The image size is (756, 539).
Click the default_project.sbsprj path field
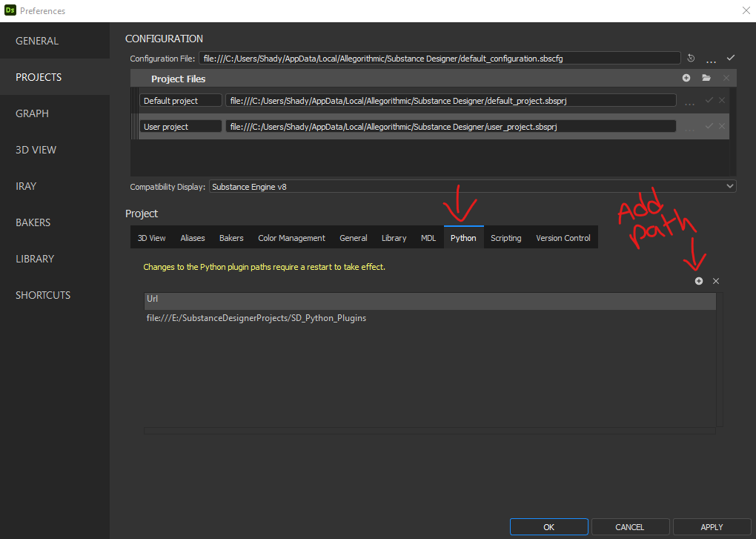(451, 101)
